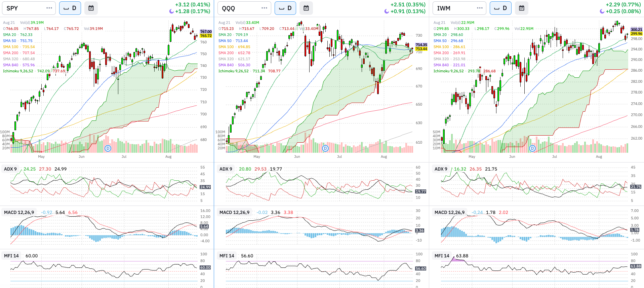This screenshot has width=644, height=288.
Task: Click the 24.99 ADX value tag on SPY
Action: [205, 187]
